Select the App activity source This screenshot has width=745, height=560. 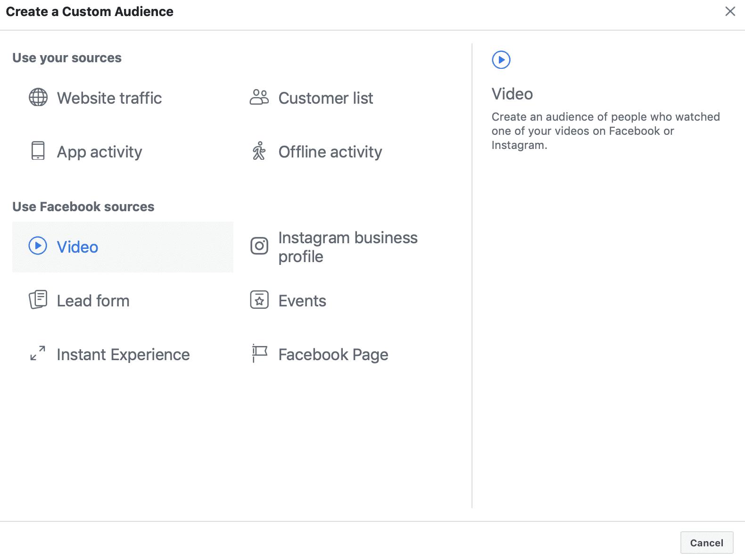99,152
